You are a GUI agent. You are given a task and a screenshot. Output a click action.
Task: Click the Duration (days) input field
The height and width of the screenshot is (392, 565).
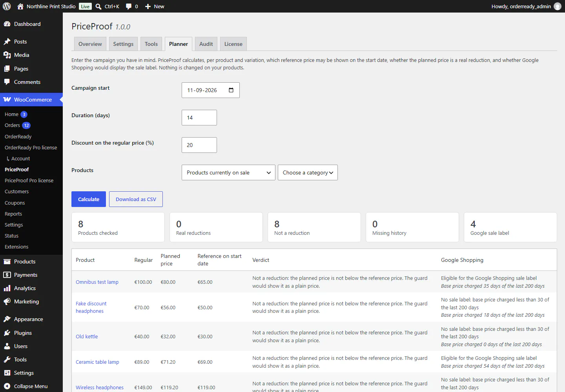pyautogui.click(x=199, y=118)
